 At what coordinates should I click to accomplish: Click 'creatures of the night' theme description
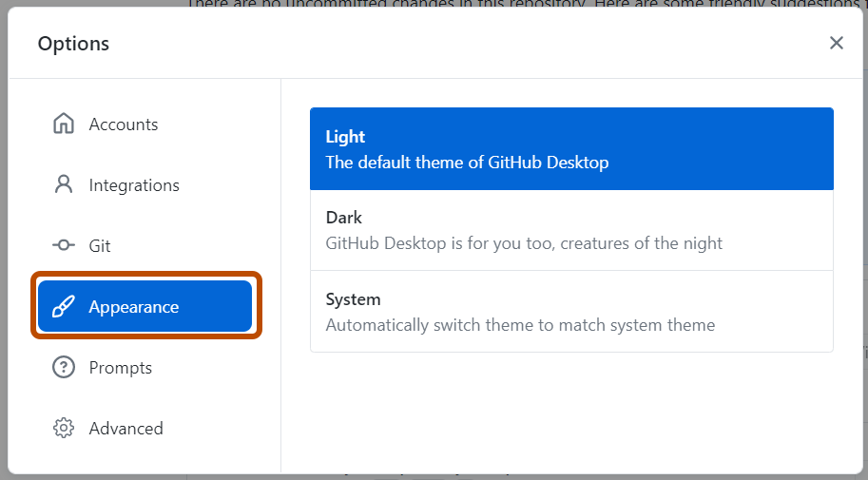point(641,243)
